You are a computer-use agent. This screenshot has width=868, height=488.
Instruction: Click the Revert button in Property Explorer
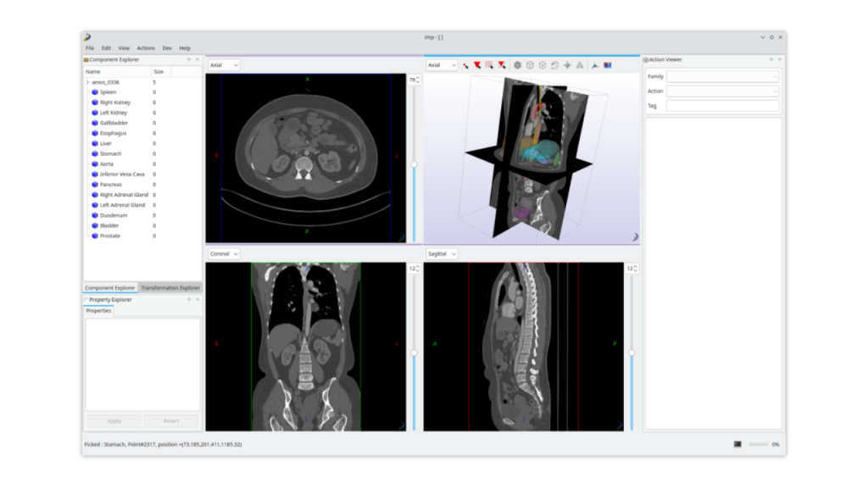point(171,421)
